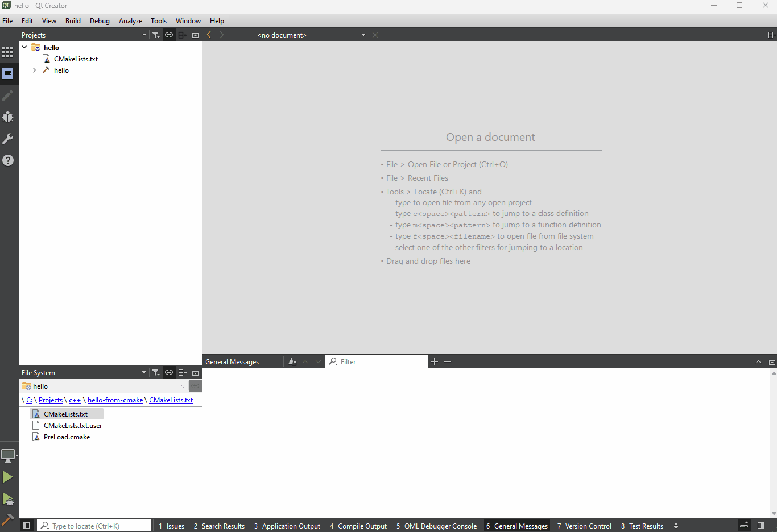Click the Projects breadcrumb link
Image resolution: width=777 pixels, height=532 pixels.
[51, 400]
